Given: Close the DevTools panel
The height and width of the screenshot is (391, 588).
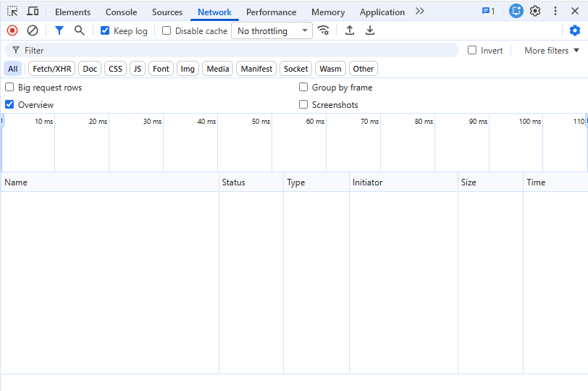Looking at the screenshot, I should click(574, 12).
